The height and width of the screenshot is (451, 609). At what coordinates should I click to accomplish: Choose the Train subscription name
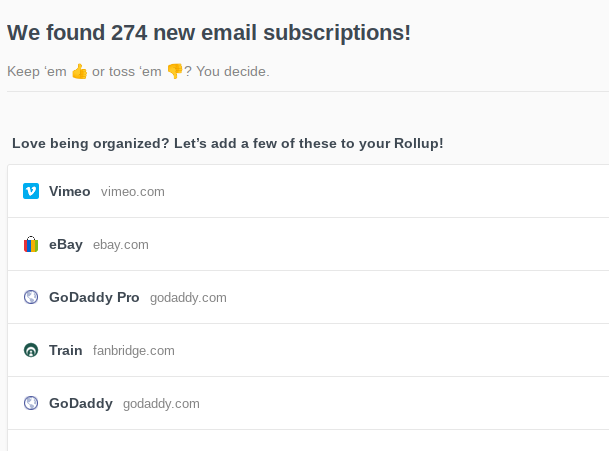coord(66,350)
